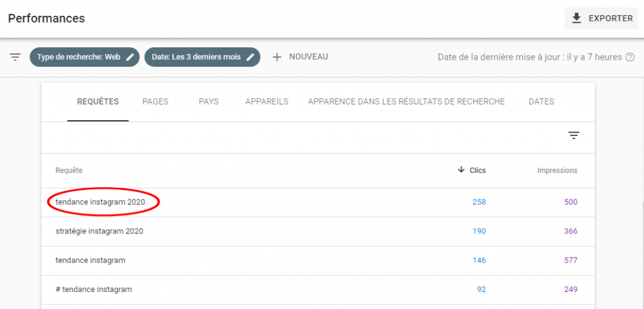Edit the Type de recherche pencil icon
Image resolution: width=644 pixels, height=309 pixels.
point(130,57)
